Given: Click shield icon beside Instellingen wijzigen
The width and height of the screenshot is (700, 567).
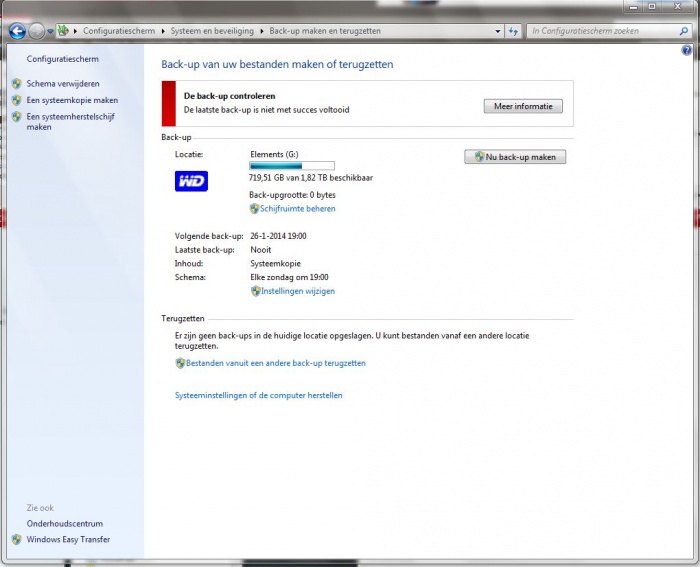Looking at the screenshot, I should [x=255, y=291].
